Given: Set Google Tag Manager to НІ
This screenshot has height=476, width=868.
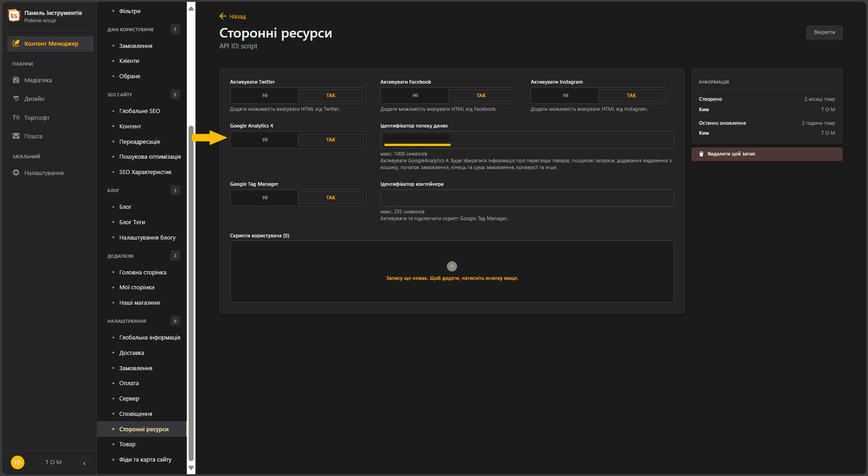Looking at the screenshot, I should [264, 198].
